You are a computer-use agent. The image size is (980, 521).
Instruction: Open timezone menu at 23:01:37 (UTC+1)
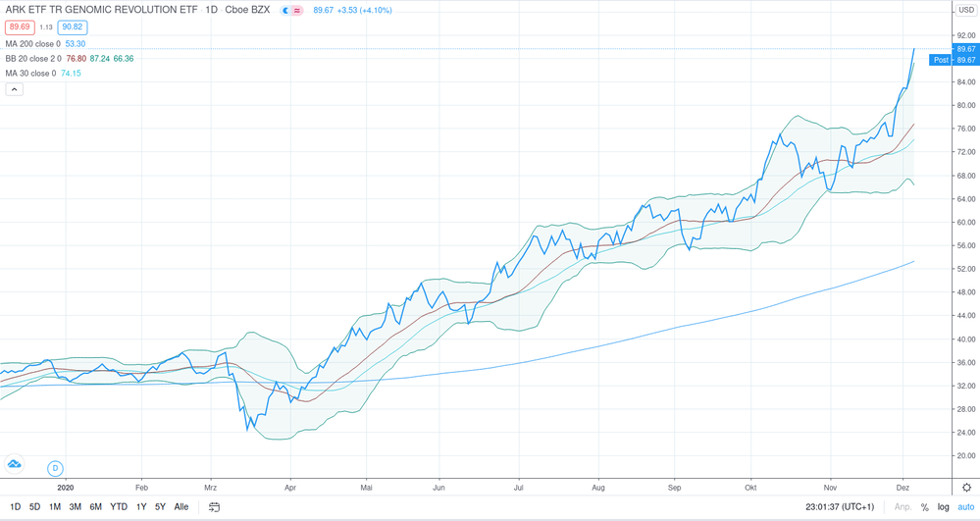pos(840,507)
